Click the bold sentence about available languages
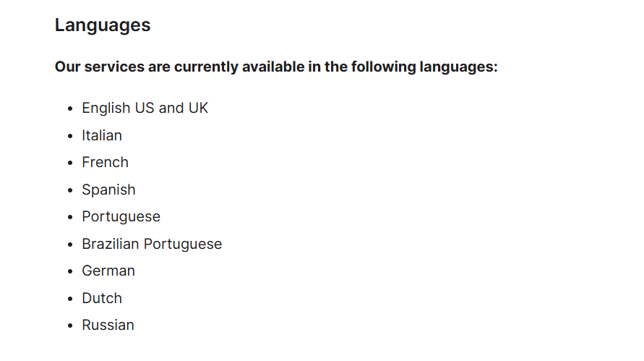The width and height of the screenshot is (644, 361). coord(276,67)
